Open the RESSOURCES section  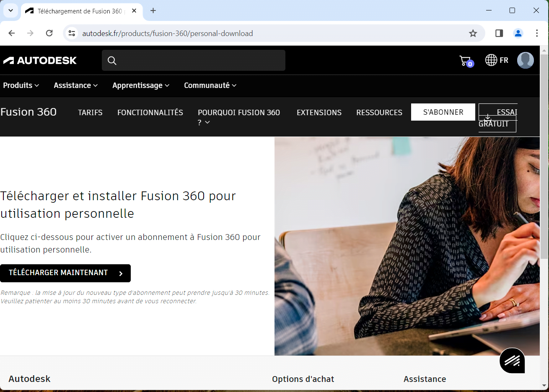click(x=379, y=112)
